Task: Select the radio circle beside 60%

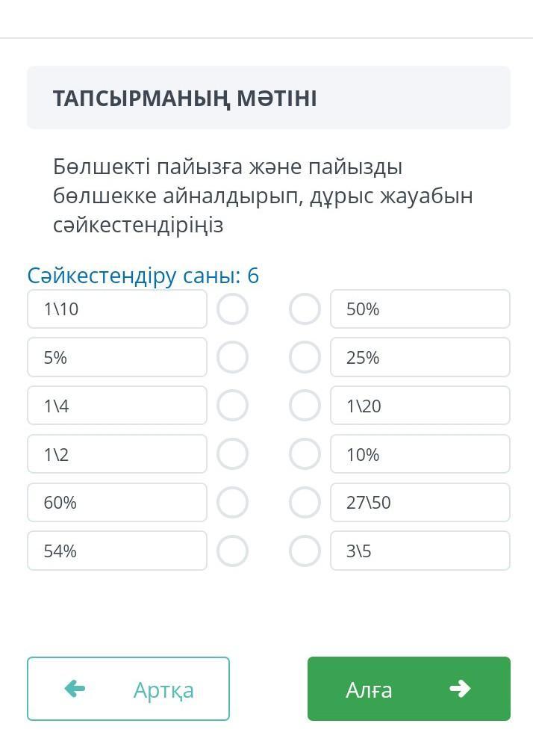Action: click(x=232, y=503)
